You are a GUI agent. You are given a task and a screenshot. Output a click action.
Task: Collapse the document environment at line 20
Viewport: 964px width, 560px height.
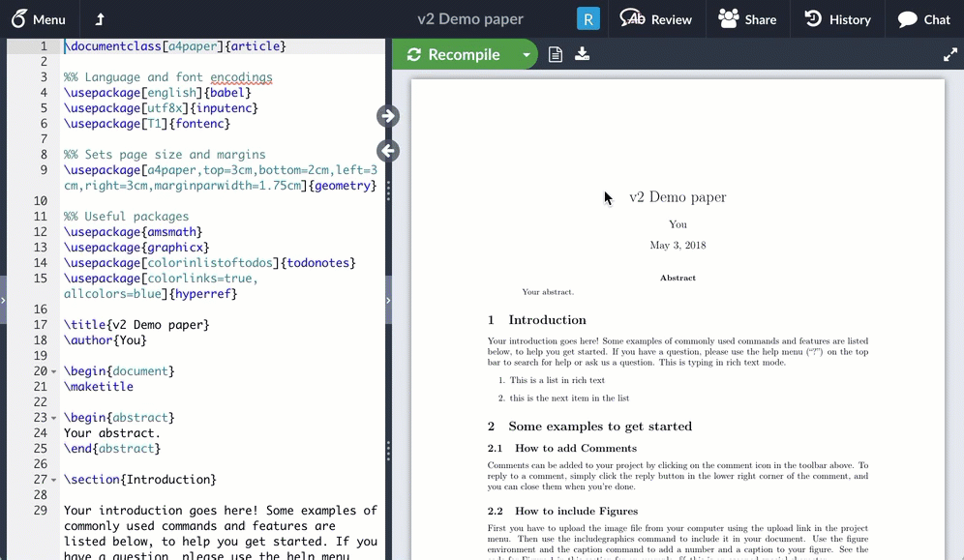click(52, 370)
